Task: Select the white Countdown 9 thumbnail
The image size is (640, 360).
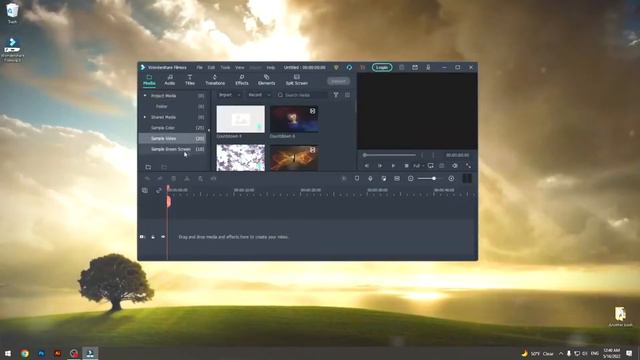Action: point(240,119)
